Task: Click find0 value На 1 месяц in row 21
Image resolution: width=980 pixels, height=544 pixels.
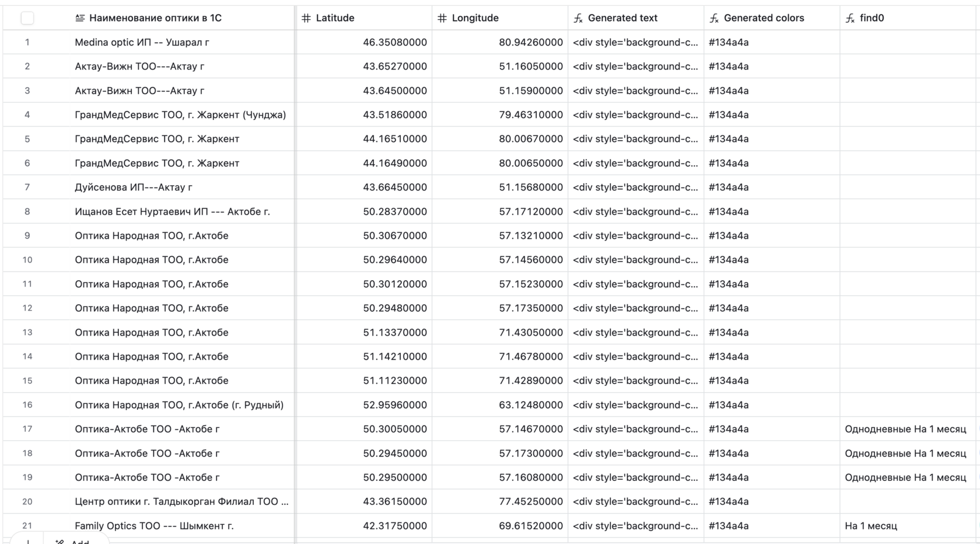Action: pyautogui.click(x=871, y=526)
